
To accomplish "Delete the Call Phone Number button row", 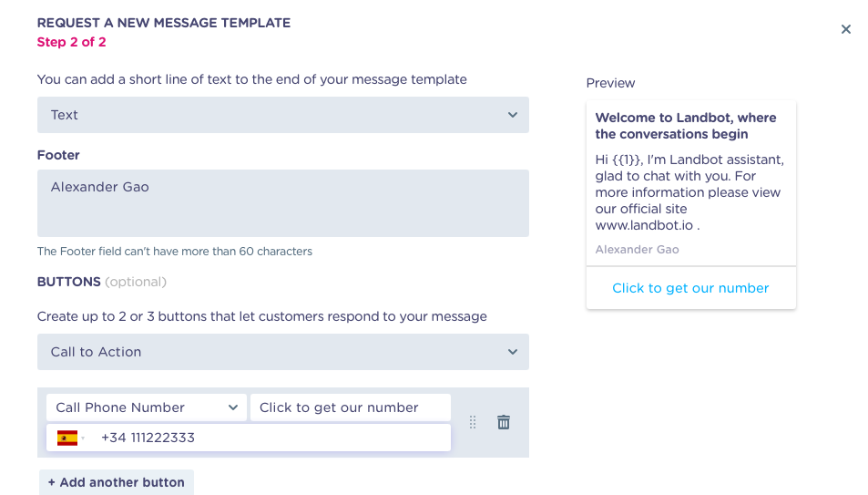I will tap(503, 422).
